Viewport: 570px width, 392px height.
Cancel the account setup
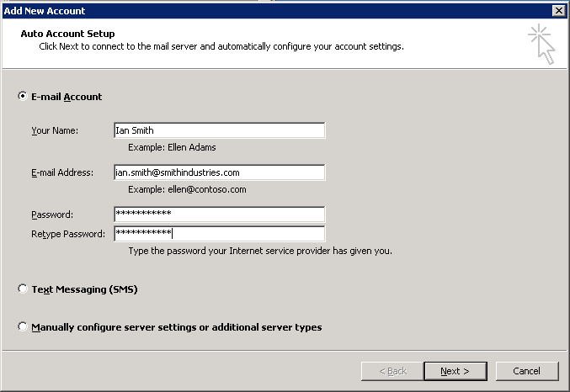pyautogui.click(x=526, y=371)
